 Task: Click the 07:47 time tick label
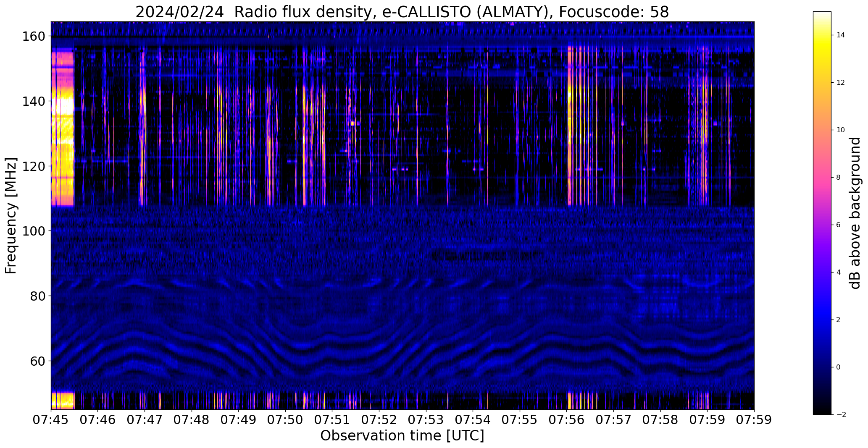[145, 420]
